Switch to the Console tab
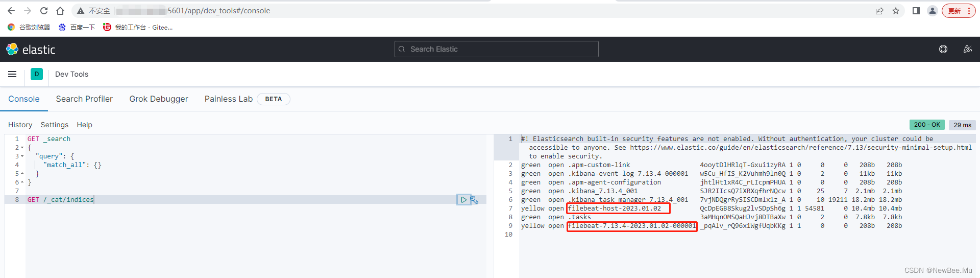980x278 pixels. click(24, 99)
